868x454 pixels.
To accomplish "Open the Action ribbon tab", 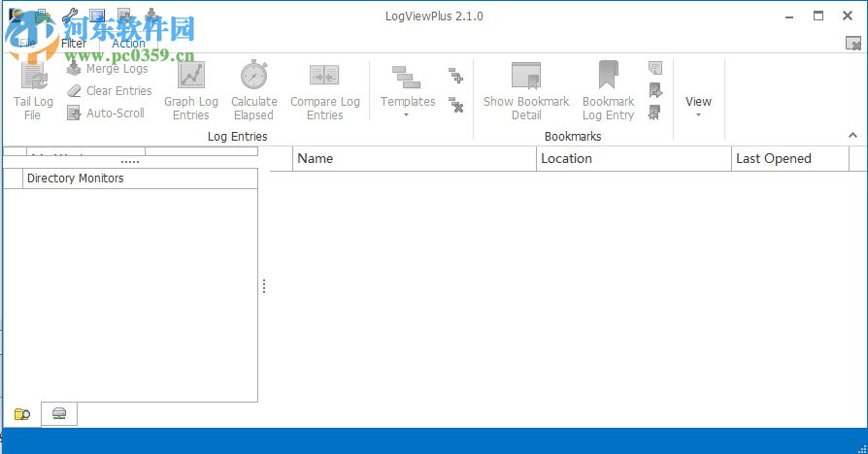I will pyautogui.click(x=128, y=43).
